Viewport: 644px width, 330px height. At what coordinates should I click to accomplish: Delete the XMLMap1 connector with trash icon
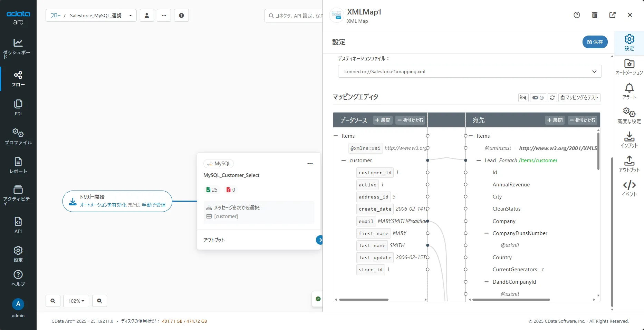pos(595,15)
